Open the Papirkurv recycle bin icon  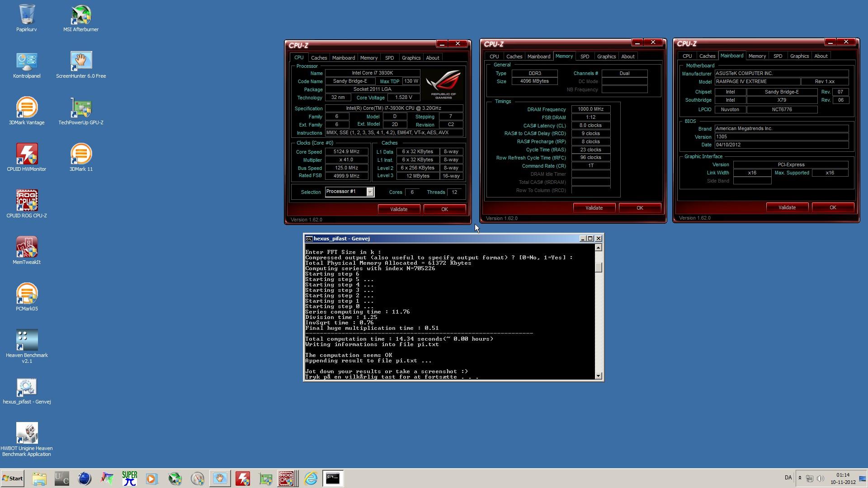tap(26, 18)
